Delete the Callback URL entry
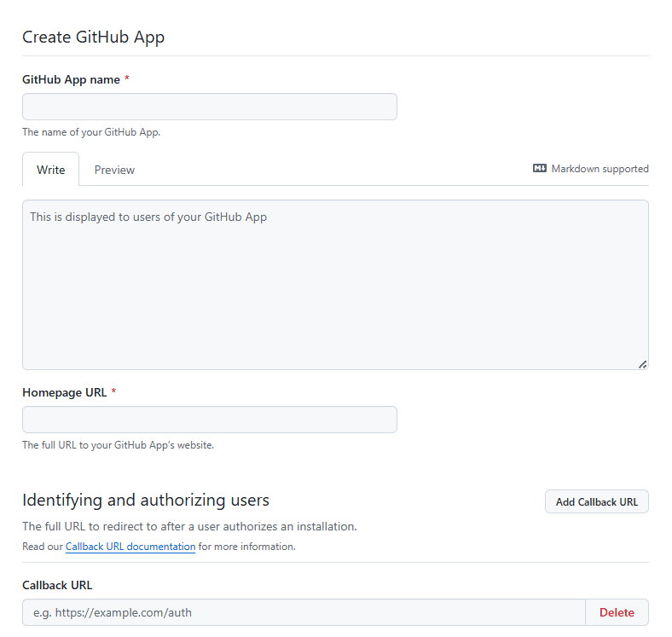 617,612
